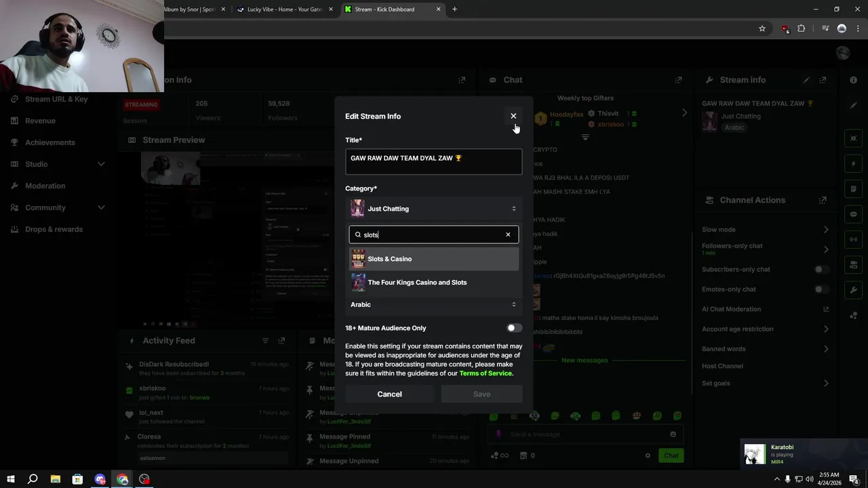This screenshot has width=868, height=488.
Task: Expand Banned words option
Action: tap(826, 349)
